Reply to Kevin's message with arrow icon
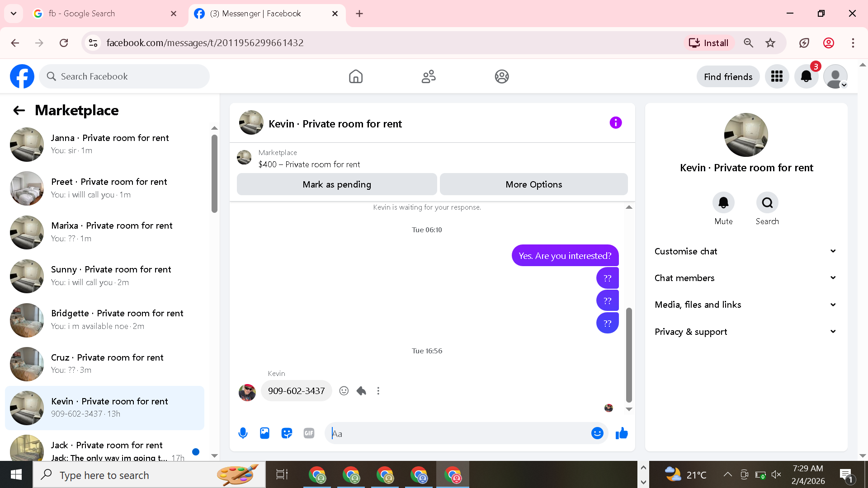Viewport: 868px width, 488px height. tap(361, 391)
